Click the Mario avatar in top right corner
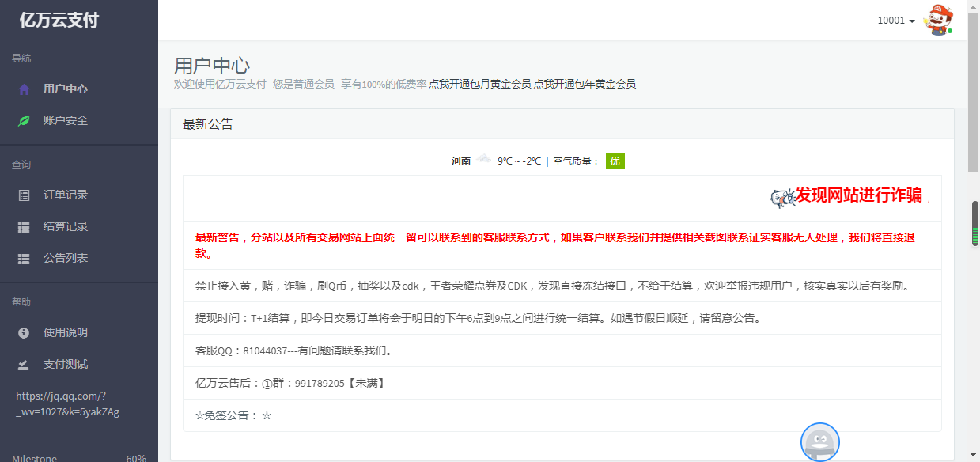The image size is (980, 462). click(938, 19)
